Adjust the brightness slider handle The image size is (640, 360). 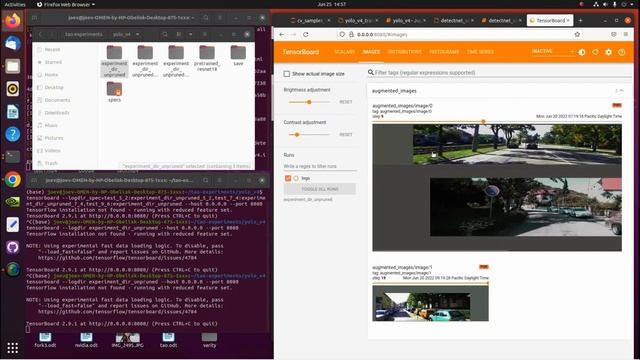click(x=309, y=102)
